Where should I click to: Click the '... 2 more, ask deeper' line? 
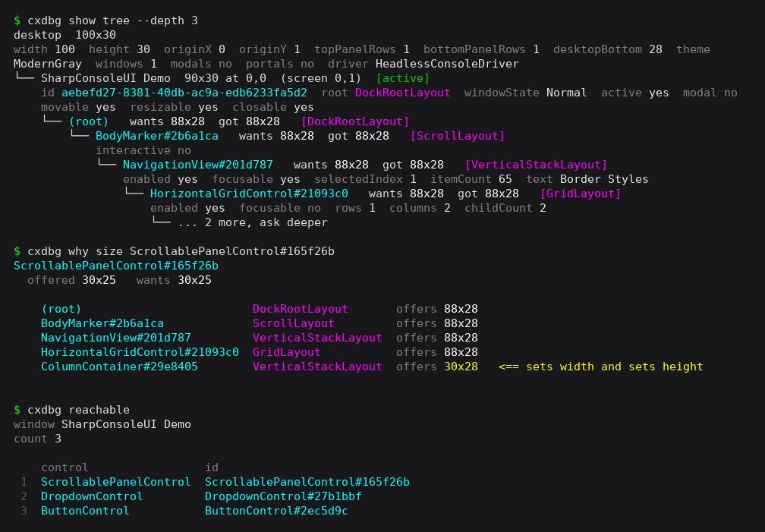tap(253, 222)
